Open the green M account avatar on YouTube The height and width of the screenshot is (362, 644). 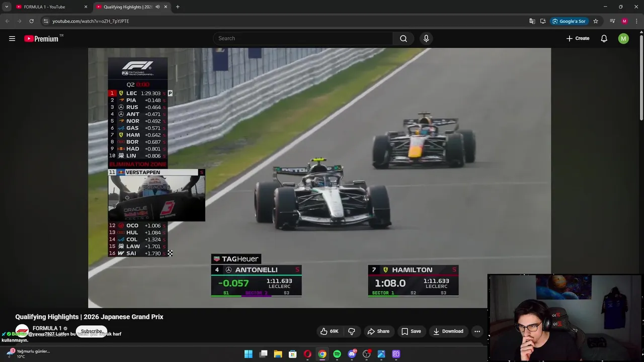click(623, 38)
